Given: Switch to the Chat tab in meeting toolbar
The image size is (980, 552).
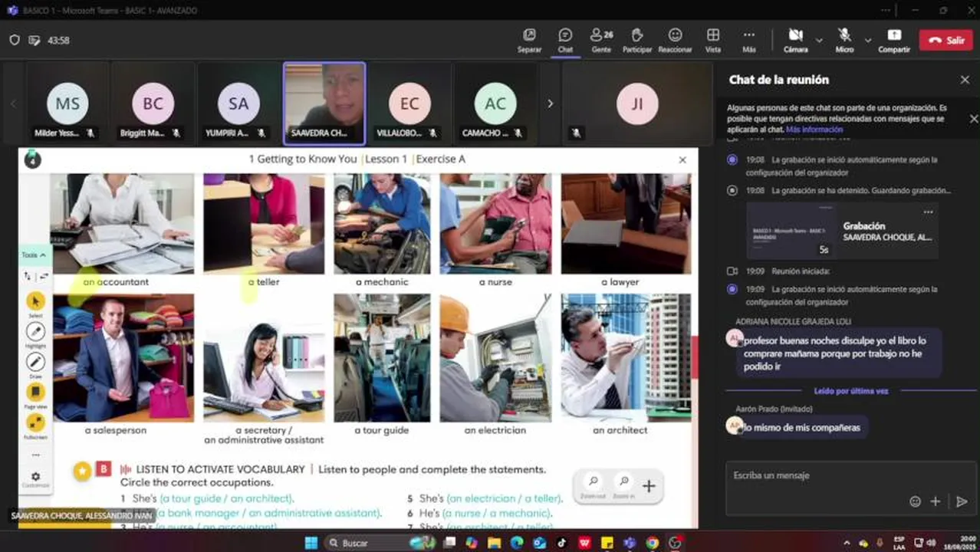Looking at the screenshot, I should click(x=565, y=40).
